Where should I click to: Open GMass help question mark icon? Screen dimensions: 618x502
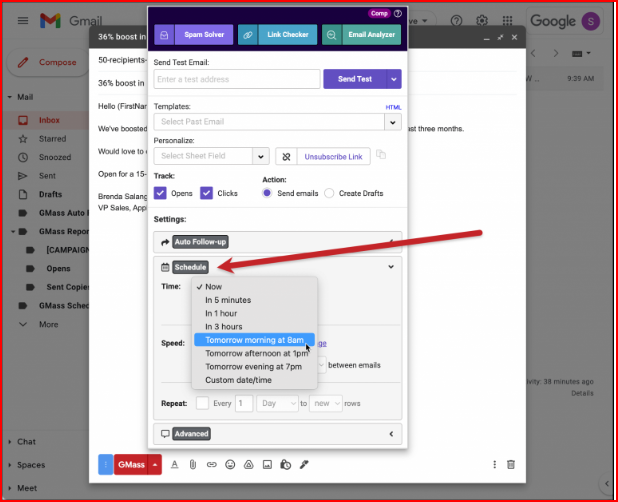(398, 13)
